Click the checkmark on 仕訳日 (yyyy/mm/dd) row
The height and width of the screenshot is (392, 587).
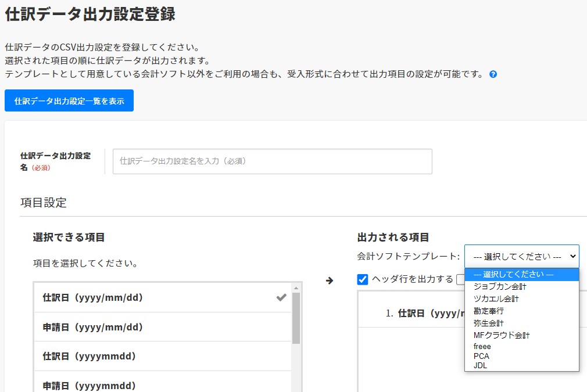281,297
